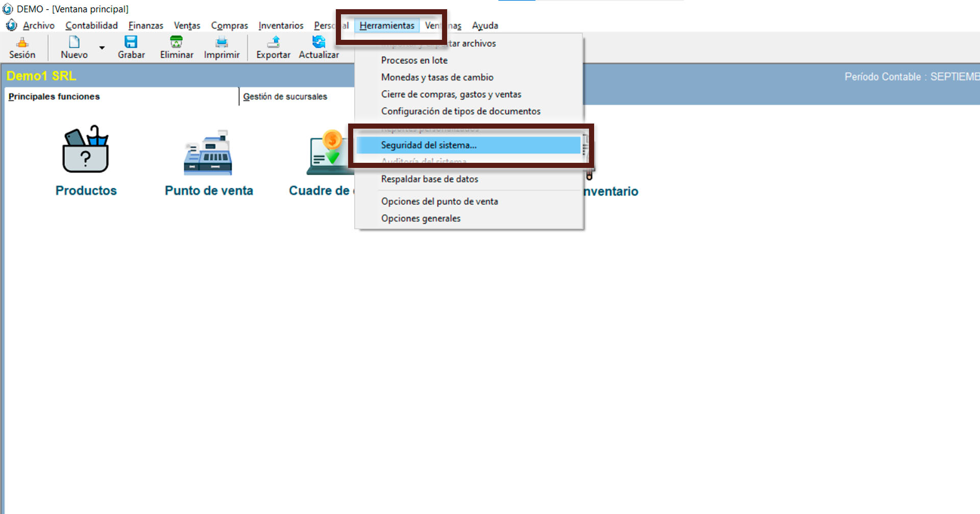Open the Productos basket icon
The image size is (980, 514).
click(86, 150)
